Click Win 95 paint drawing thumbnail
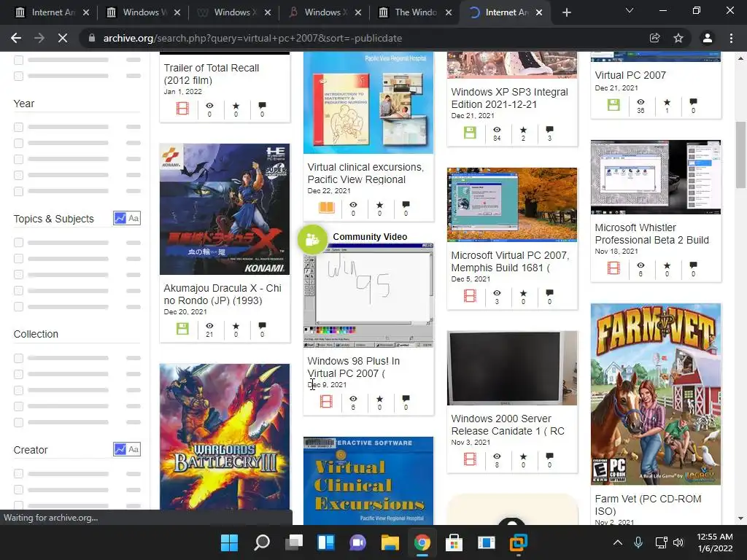 point(368,296)
